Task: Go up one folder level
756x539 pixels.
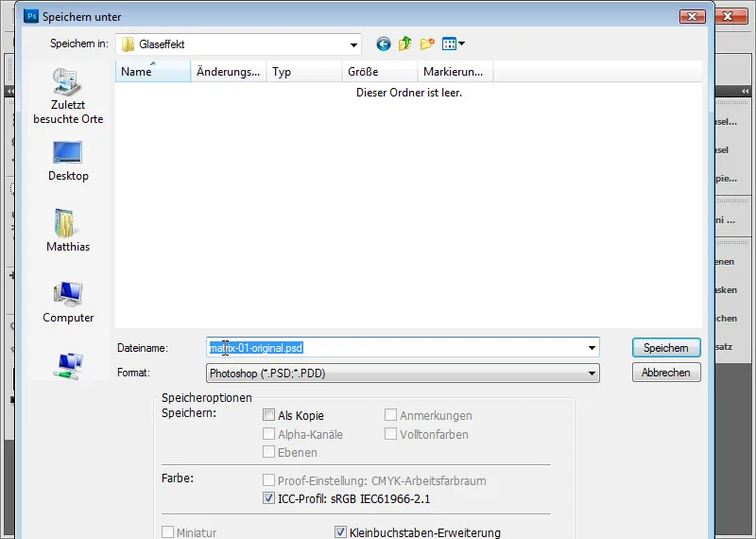Action: coord(405,43)
